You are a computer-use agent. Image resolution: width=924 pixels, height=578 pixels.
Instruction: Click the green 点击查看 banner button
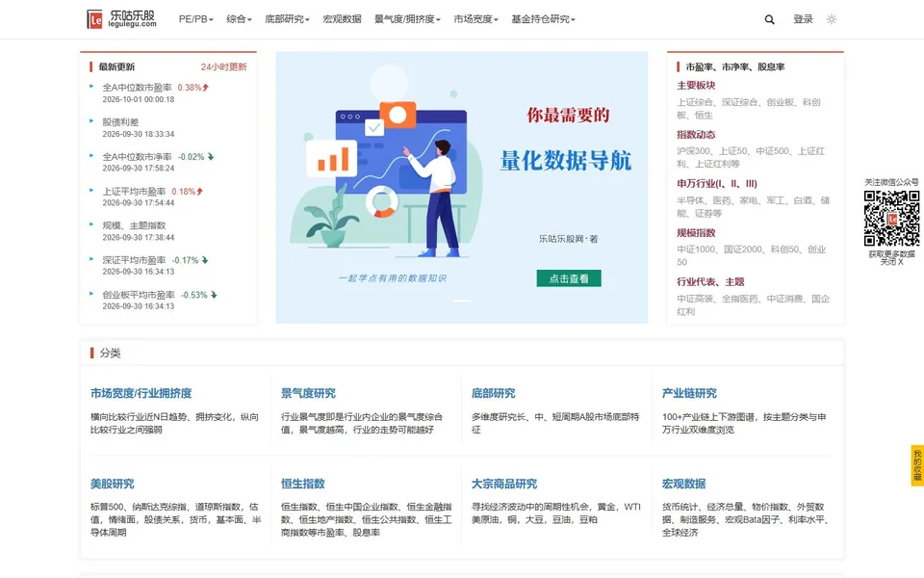[569, 278]
